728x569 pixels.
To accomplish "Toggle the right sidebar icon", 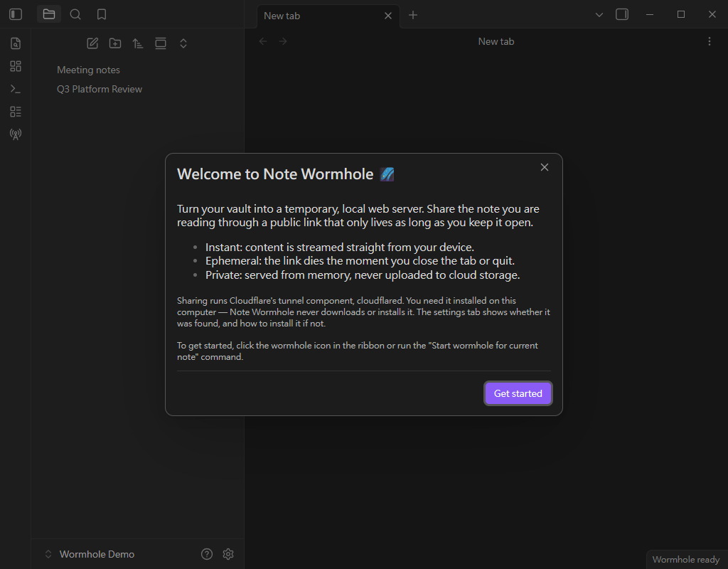I will (x=622, y=14).
